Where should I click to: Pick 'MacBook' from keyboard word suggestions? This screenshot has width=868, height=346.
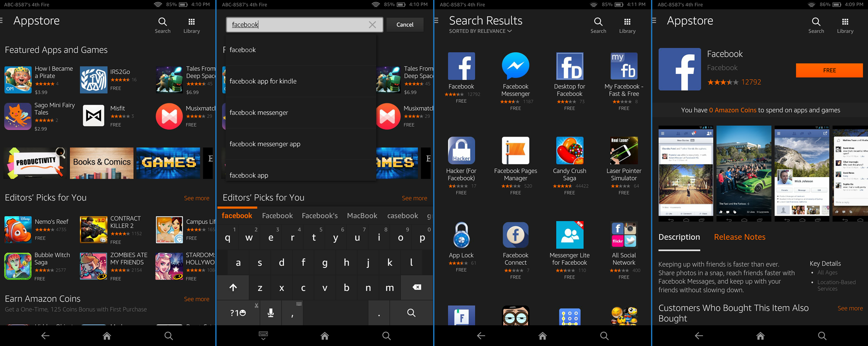point(362,216)
